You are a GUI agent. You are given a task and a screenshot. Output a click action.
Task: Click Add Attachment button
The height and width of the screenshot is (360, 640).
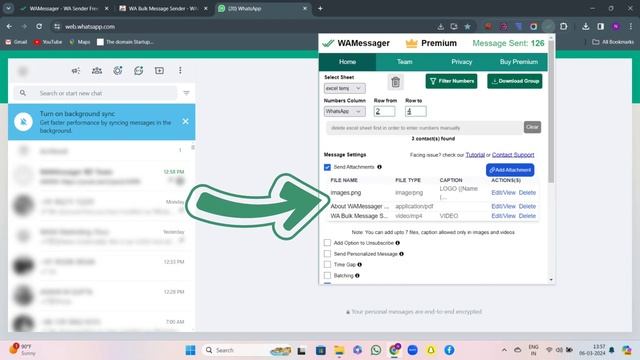coord(510,170)
